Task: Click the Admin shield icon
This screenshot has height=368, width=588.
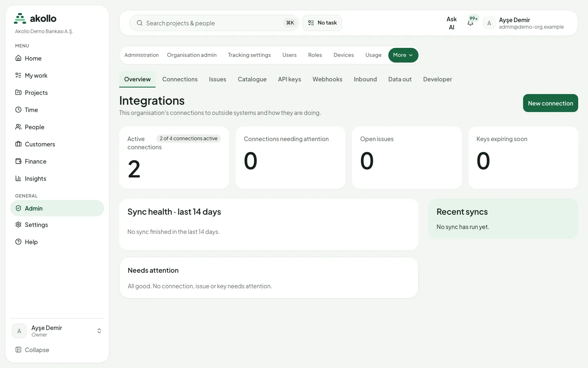Action: [x=18, y=208]
